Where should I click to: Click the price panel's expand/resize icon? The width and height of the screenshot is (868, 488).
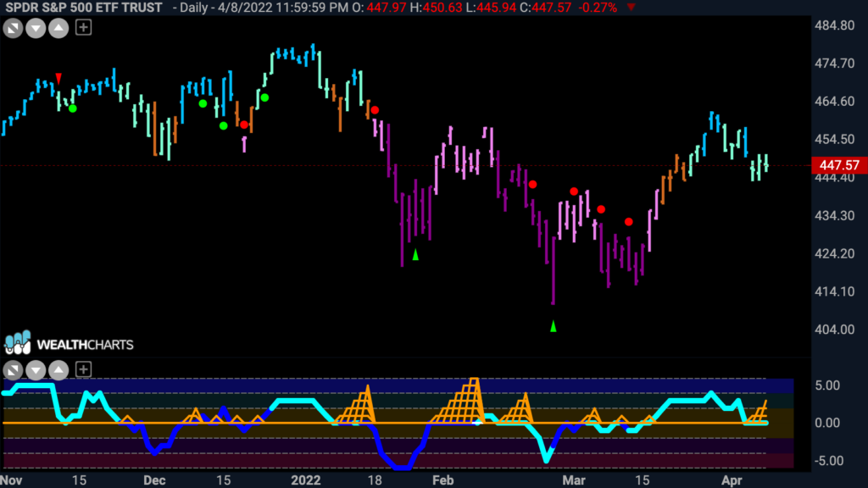point(13,28)
